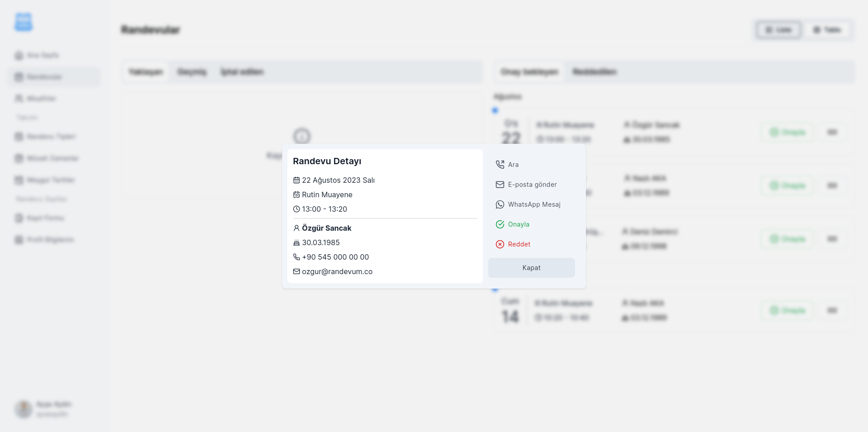
Task: Click the Kapat button
Action: pyautogui.click(x=531, y=267)
